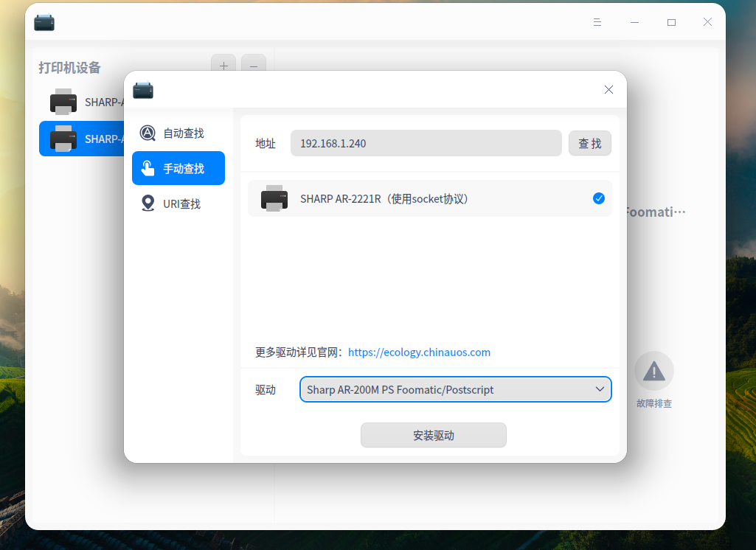Screen dimensions: 756x550
Task: Open the main hamburger menu icon
Action: (x=597, y=22)
